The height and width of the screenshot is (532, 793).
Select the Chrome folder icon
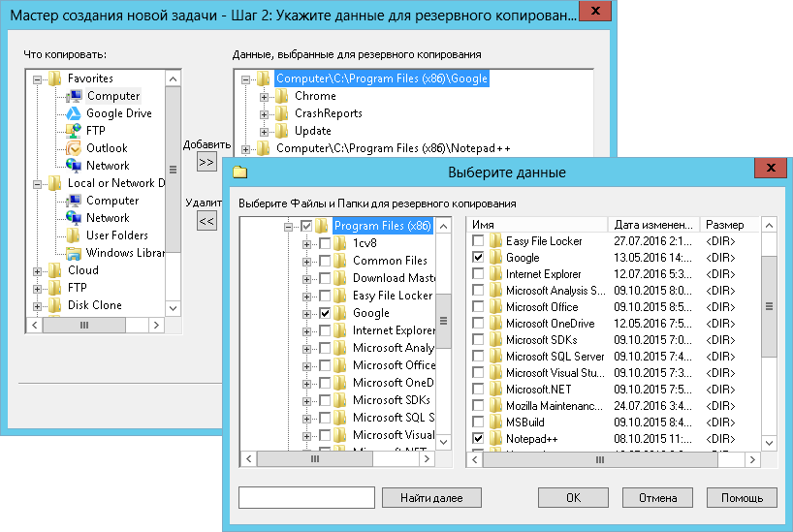(281, 96)
